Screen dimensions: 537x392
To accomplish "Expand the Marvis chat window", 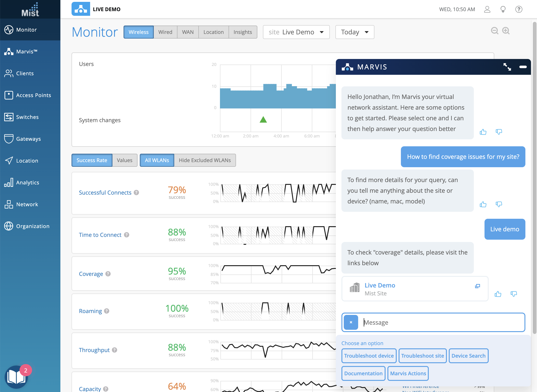I will (x=507, y=67).
